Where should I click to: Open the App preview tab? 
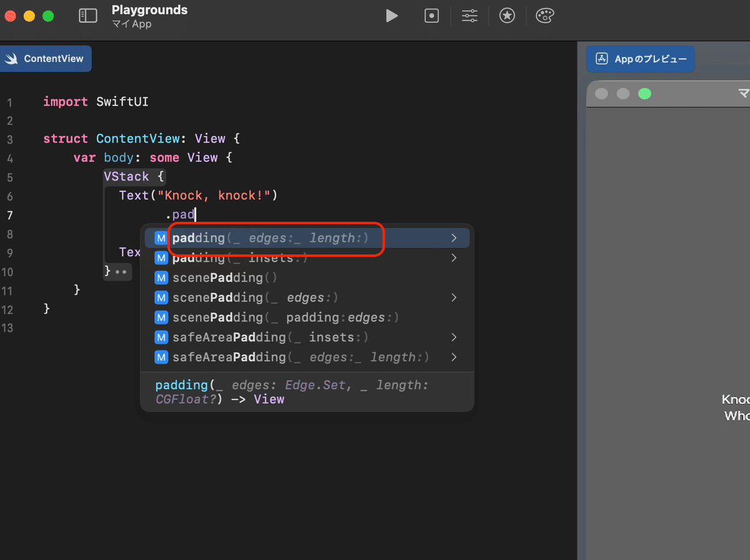coord(641,59)
